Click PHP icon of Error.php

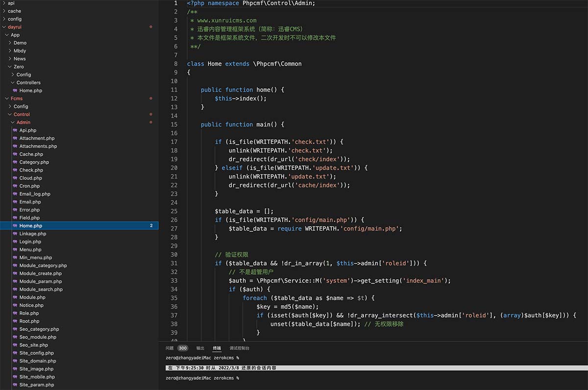tap(15, 210)
